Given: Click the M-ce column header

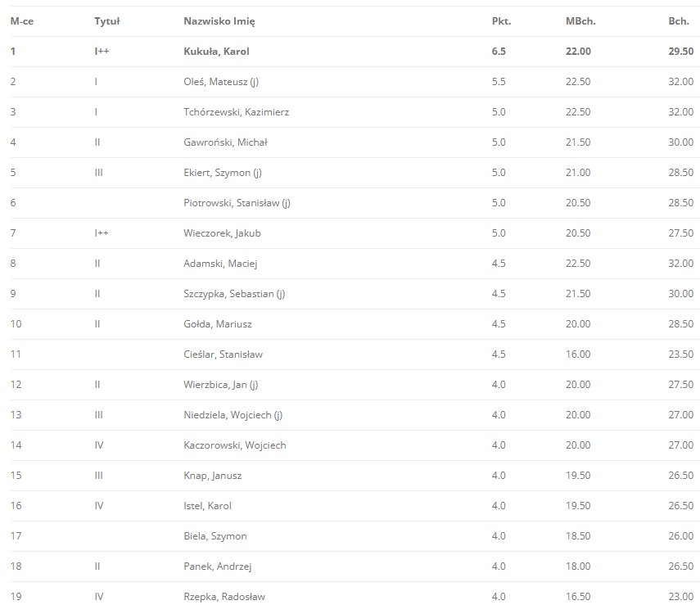Looking at the screenshot, I should [x=22, y=21].
